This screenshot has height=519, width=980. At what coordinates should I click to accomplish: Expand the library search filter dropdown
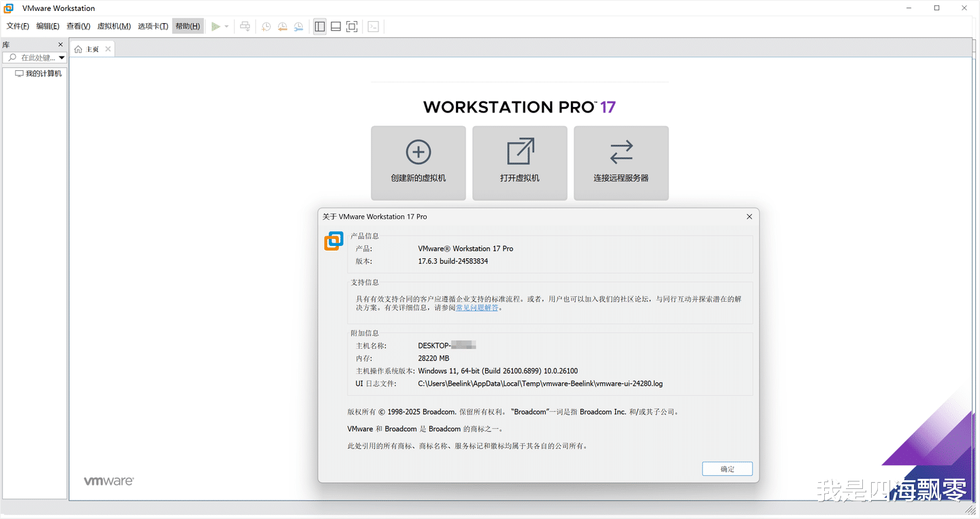tap(62, 58)
